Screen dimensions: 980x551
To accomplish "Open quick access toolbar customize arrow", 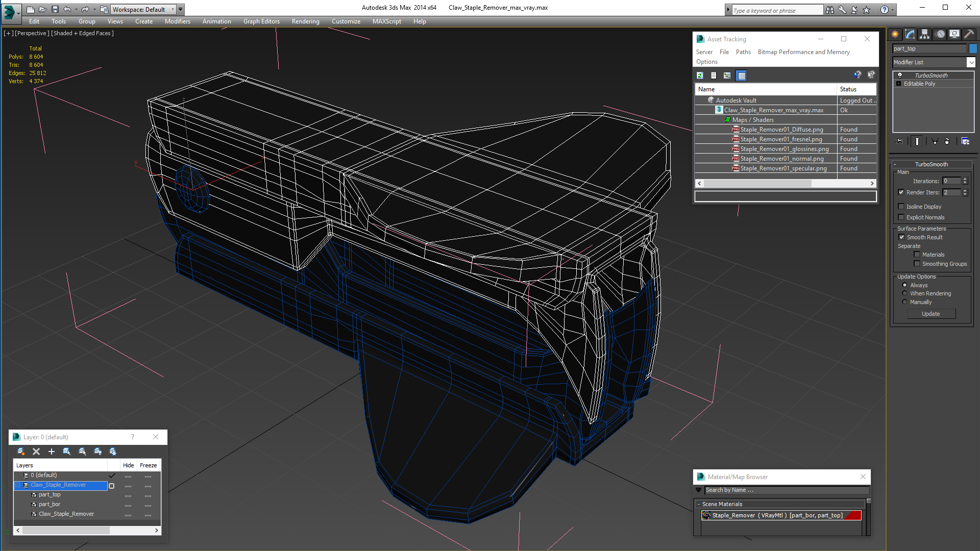I will [x=180, y=9].
